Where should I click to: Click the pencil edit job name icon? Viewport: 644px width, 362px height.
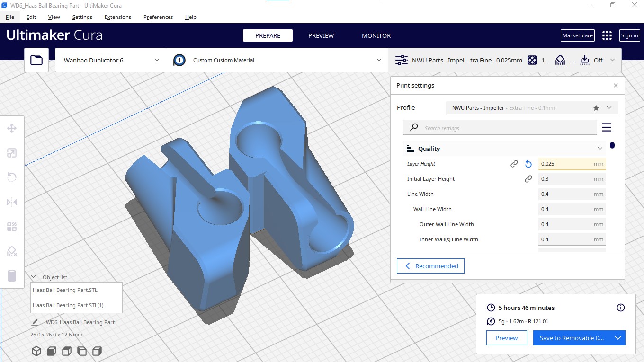click(x=35, y=322)
